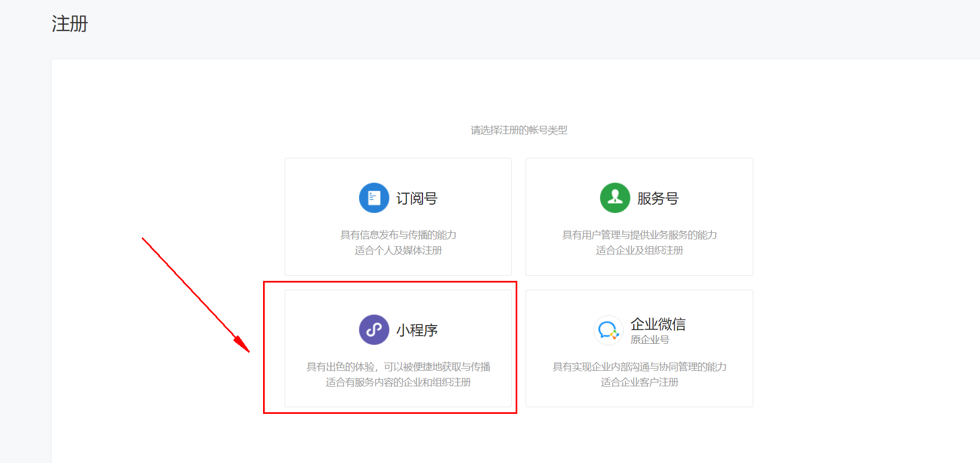
Task: Select the 服务号 account type title
Action: [x=658, y=198]
